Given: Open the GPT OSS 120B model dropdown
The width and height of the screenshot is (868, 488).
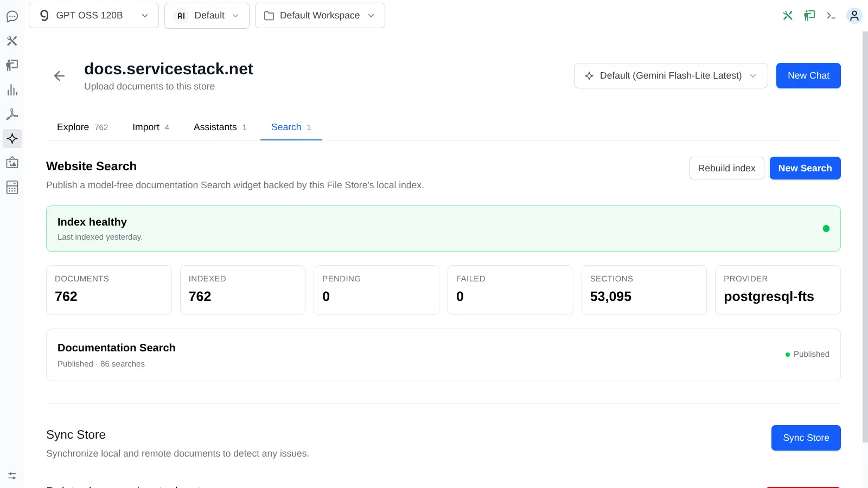Looking at the screenshot, I should coord(94,15).
